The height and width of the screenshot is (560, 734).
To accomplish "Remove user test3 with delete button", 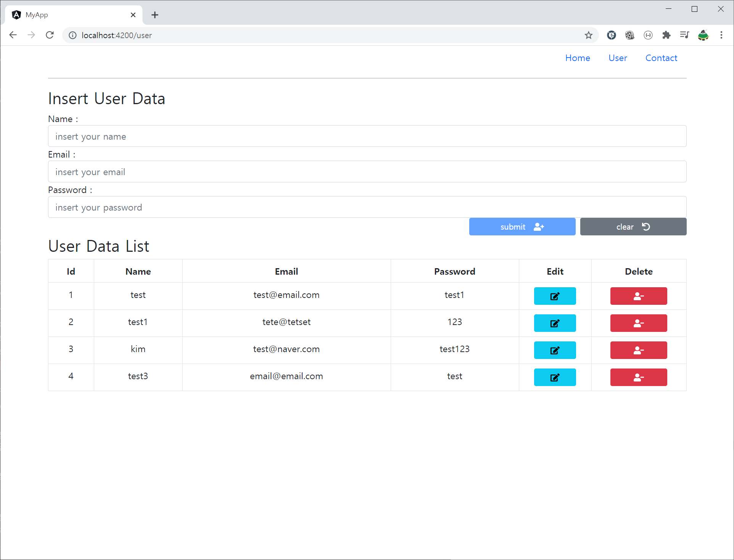I will point(638,377).
